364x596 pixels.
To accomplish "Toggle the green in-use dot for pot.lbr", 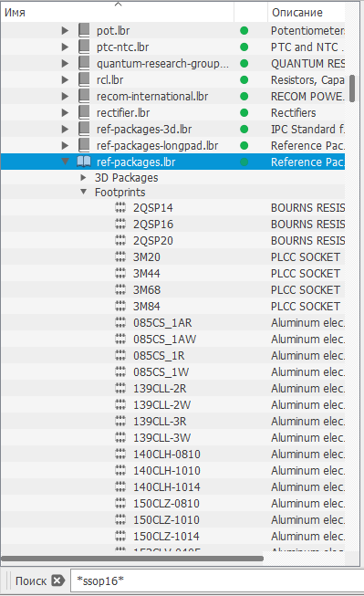I will tap(244, 30).
